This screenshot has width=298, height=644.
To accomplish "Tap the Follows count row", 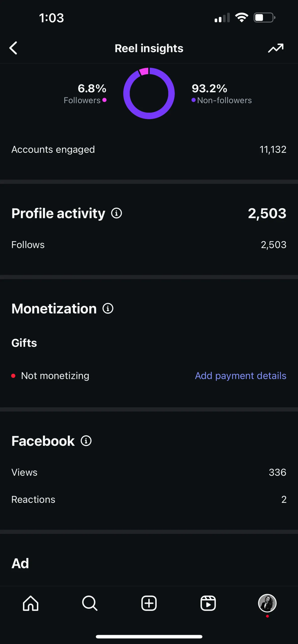I will pos(149,245).
